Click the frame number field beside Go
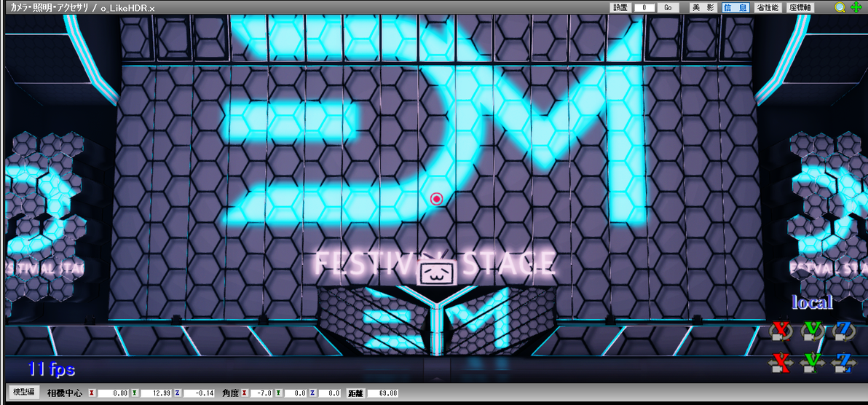 coord(645,8)
